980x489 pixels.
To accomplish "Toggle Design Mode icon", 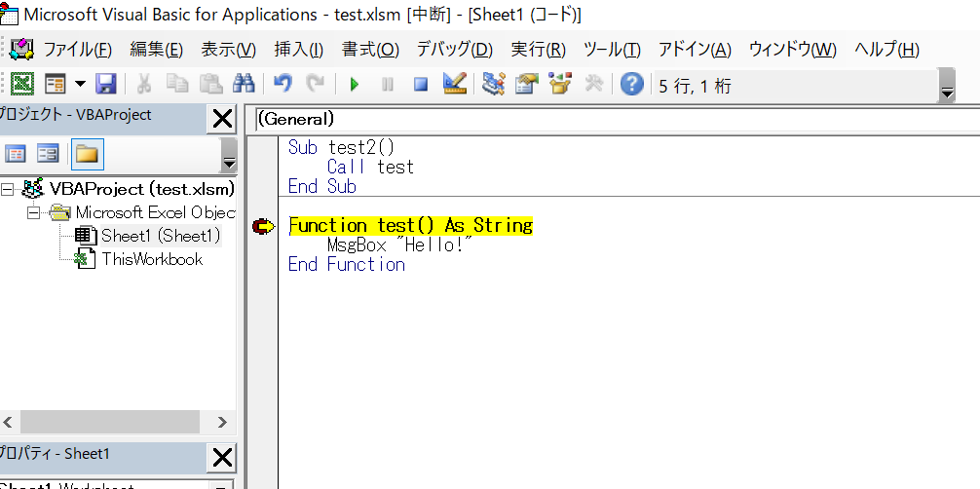I will point(454,83).
